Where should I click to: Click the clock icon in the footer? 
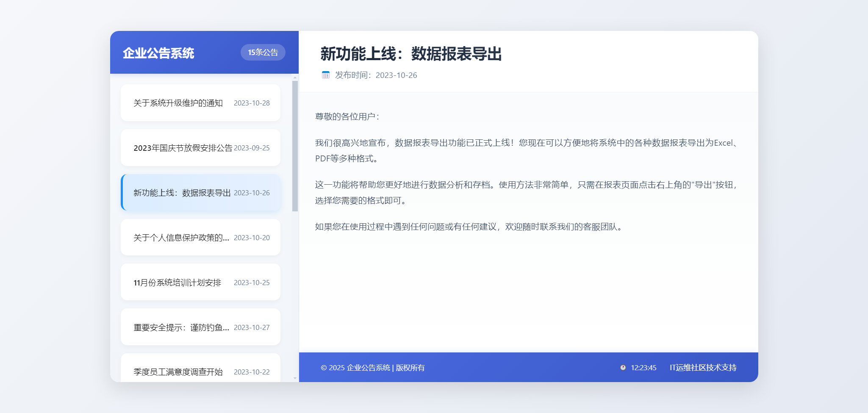(623, 368)
